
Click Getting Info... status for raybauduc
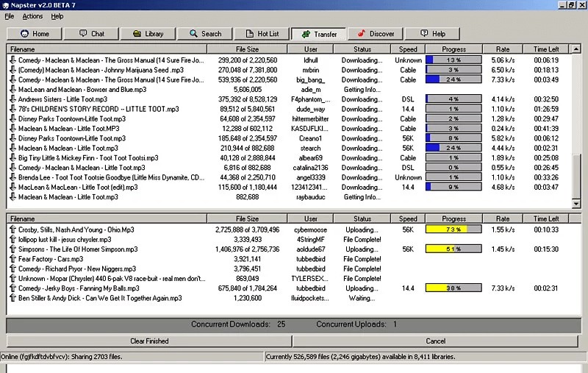362,197
